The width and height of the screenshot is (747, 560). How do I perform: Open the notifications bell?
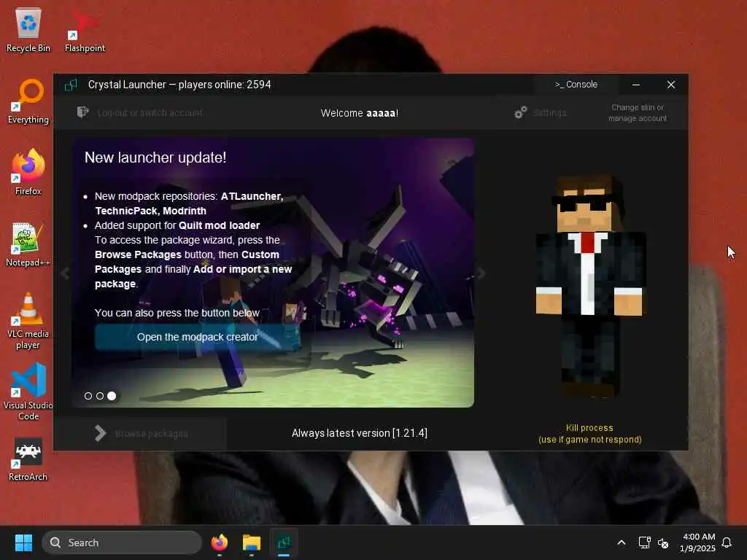(x=727, y=542)
